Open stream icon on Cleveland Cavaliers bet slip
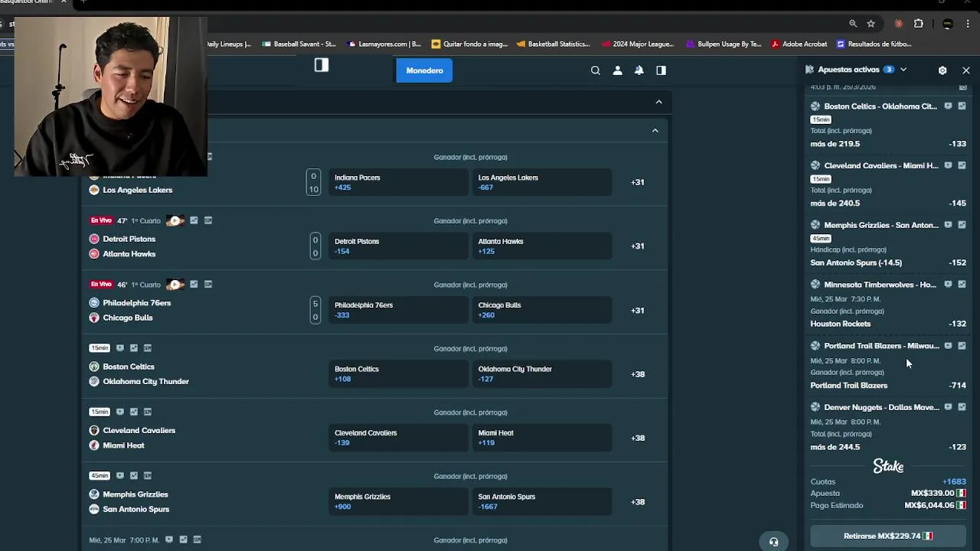This screenshot has width=980, height=551. click(x=948, y=165)
